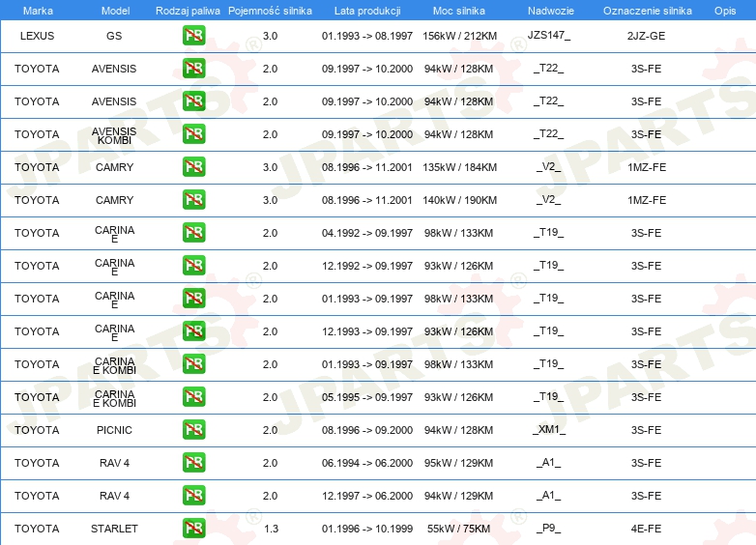The width and height of the screenshot is (756, 545).
Task: Click fuel icon for CARINA E from 12.1992
Action: [x=193, y=265]
